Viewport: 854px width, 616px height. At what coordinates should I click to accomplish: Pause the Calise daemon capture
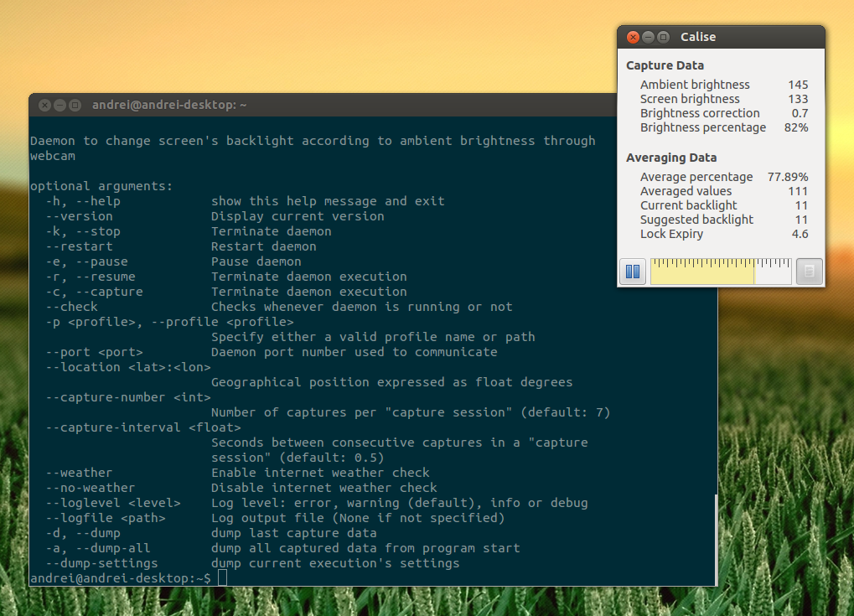tap(632, 271)
